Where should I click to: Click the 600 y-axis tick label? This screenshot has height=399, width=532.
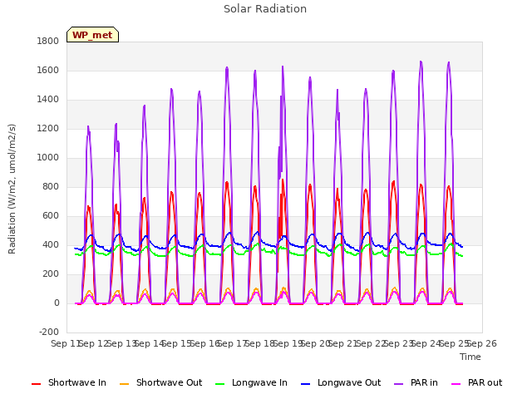[51, 216]
